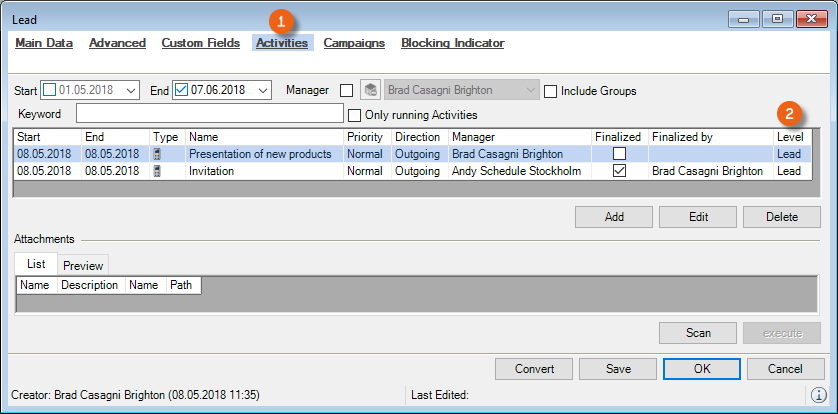Enable the Include Groups checkbox
Screen dimensions: 838x414
point(551,91)
